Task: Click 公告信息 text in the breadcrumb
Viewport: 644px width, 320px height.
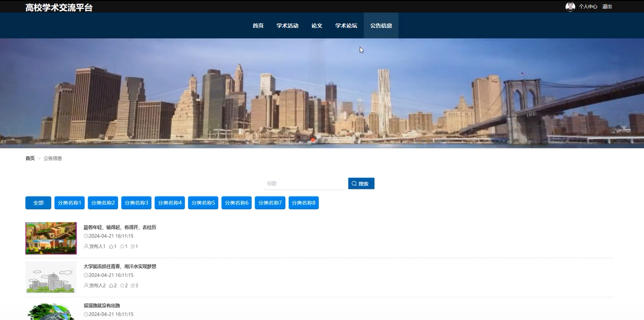Action: coord(53,158)
